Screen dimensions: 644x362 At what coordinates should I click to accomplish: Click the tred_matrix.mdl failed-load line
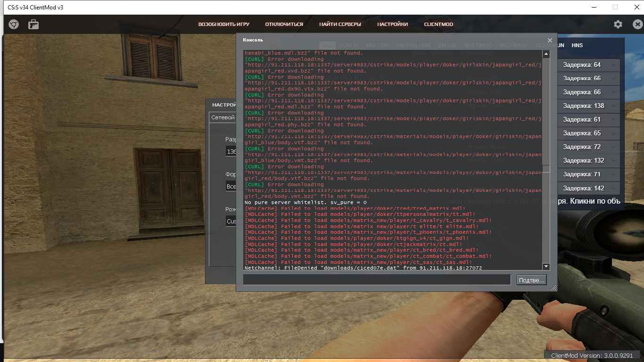(x=355, y=208)
